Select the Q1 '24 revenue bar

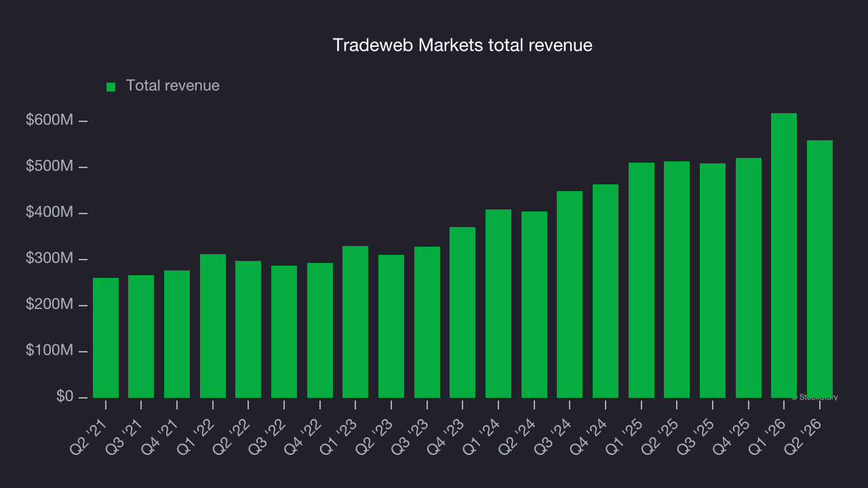coord(498,304)
